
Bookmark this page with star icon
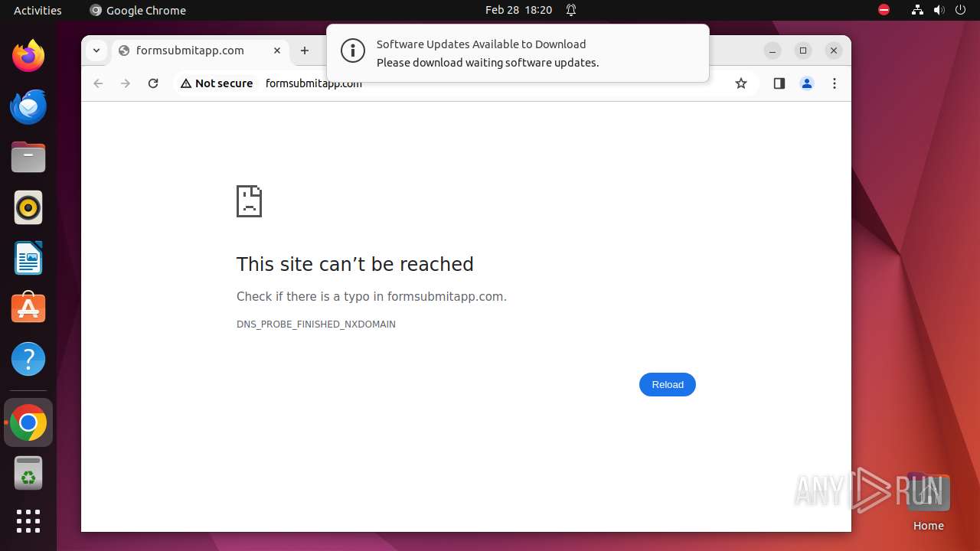tap(741, 83)
